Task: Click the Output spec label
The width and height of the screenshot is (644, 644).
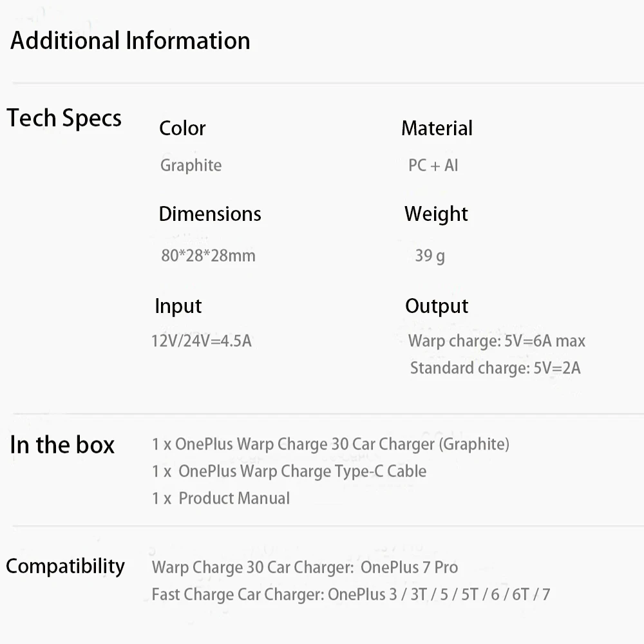Action: point(437,305)
